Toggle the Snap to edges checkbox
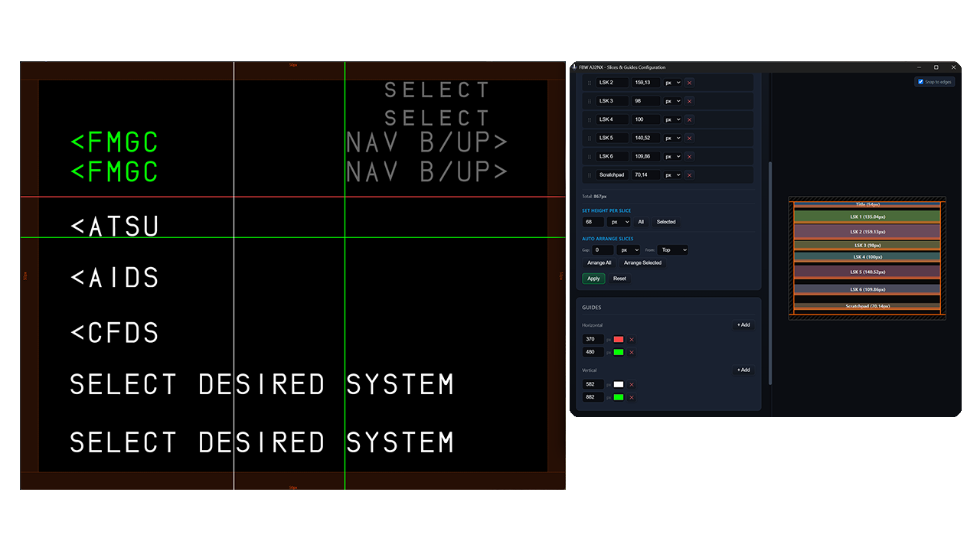The image size is (980, 551). click(x=921, y=82)
